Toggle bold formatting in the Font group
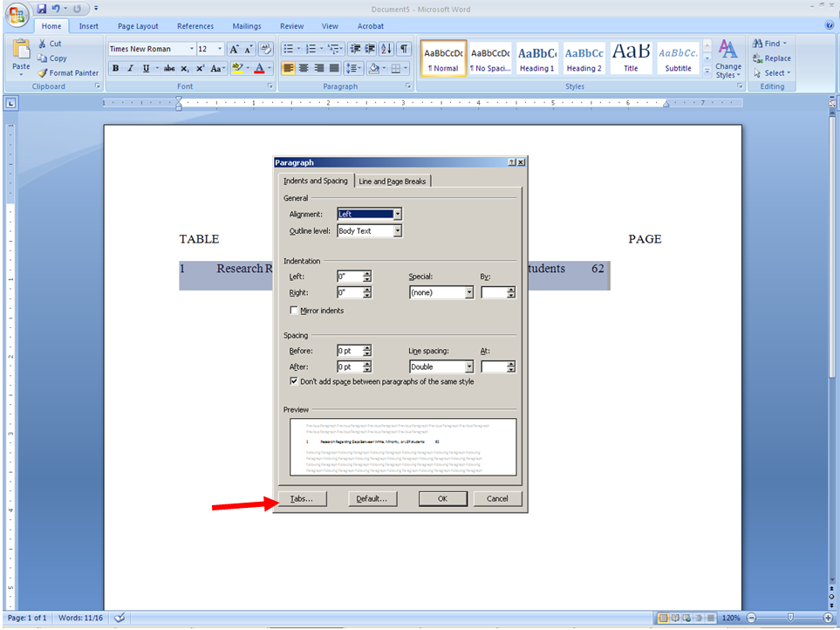Screen dimensions: 840x630 [x=116, y=67]
